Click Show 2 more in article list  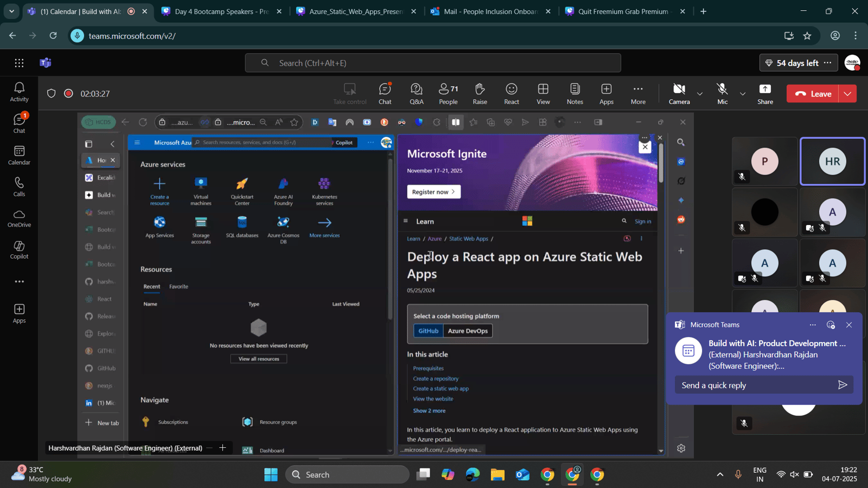(429, 411)
